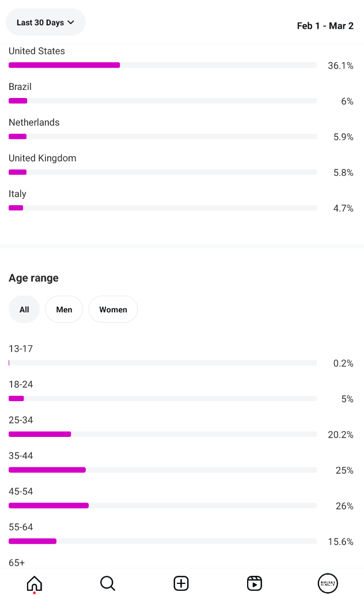Click the chevron beside Last 30 Days
Screen dimensions: 364x596
(x=71, y=22)
